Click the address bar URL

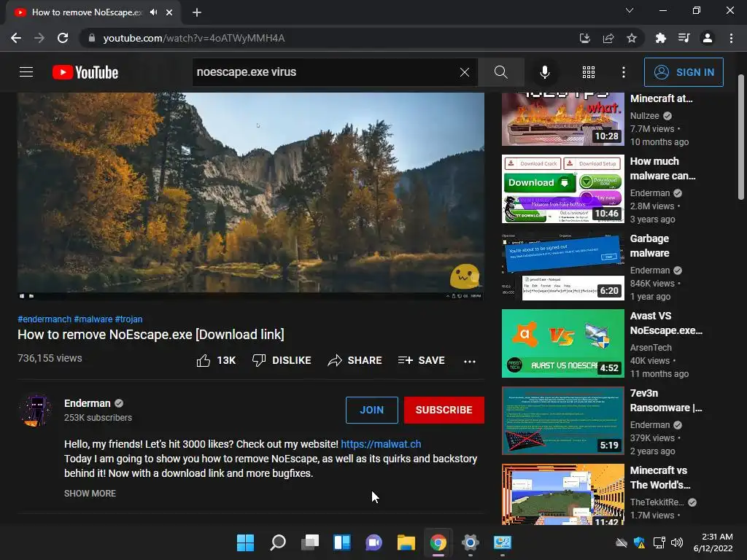[x=194, y=38]
